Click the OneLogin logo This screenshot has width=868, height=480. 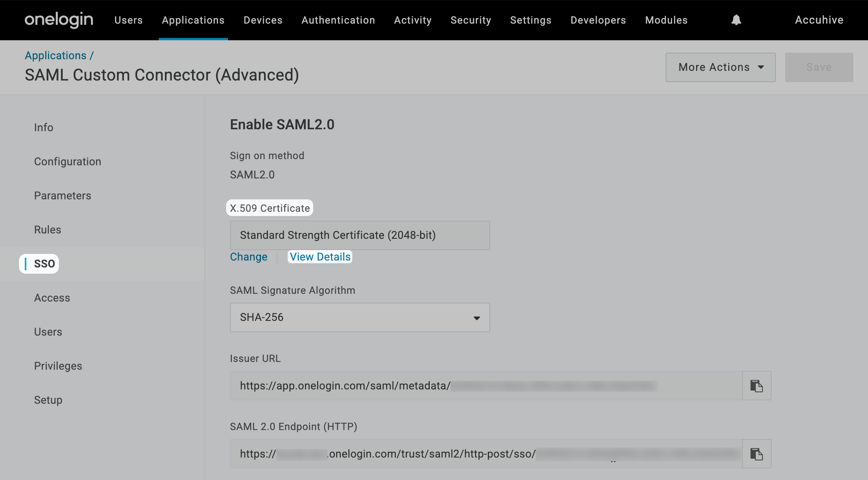(x=59, y=20)
